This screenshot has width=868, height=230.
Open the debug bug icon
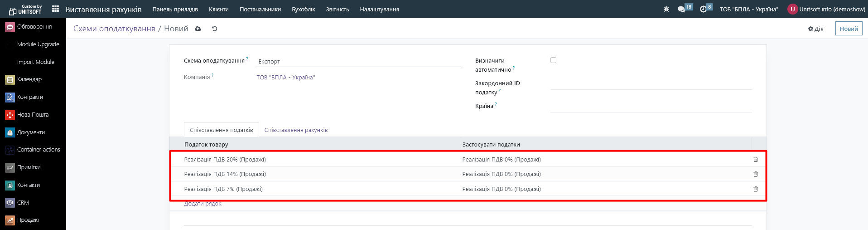click(x=666, y=9)
